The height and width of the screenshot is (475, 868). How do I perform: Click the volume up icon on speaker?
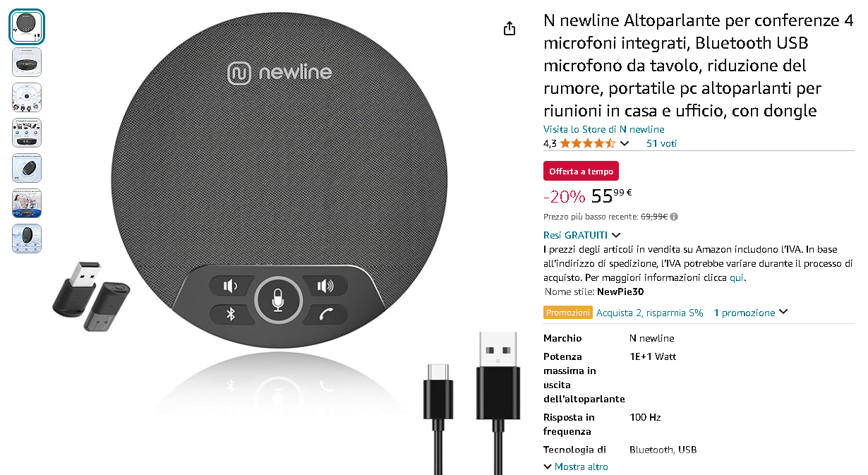[325, 286]
